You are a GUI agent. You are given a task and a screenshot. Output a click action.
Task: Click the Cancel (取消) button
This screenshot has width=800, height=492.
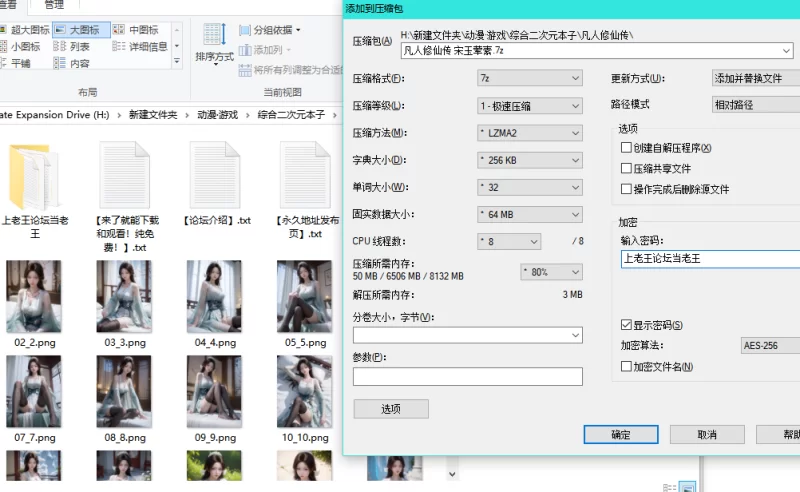click(x=707, y=435)
